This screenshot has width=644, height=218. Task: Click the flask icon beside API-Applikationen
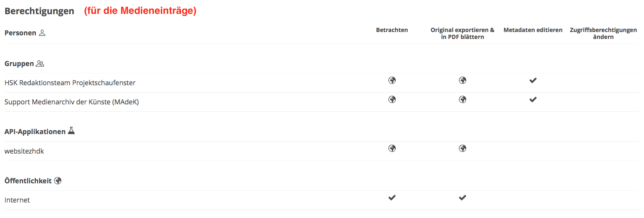[x=71, y=131]
